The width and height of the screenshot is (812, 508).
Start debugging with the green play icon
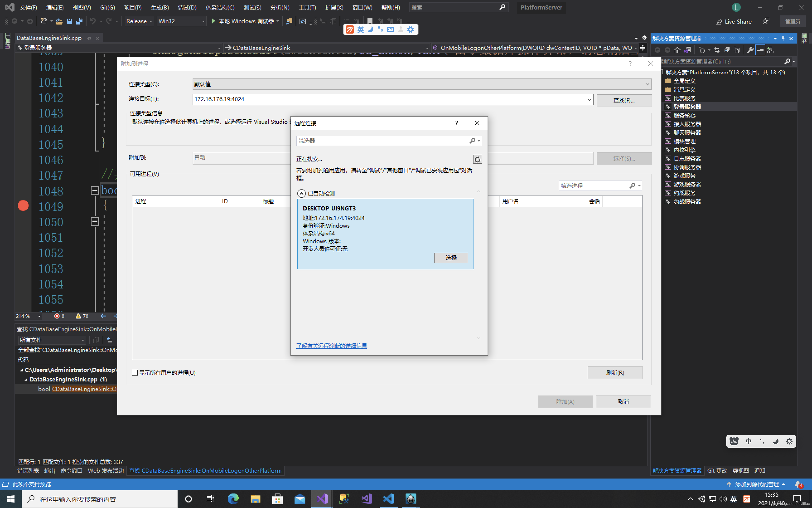pos(213,21)
